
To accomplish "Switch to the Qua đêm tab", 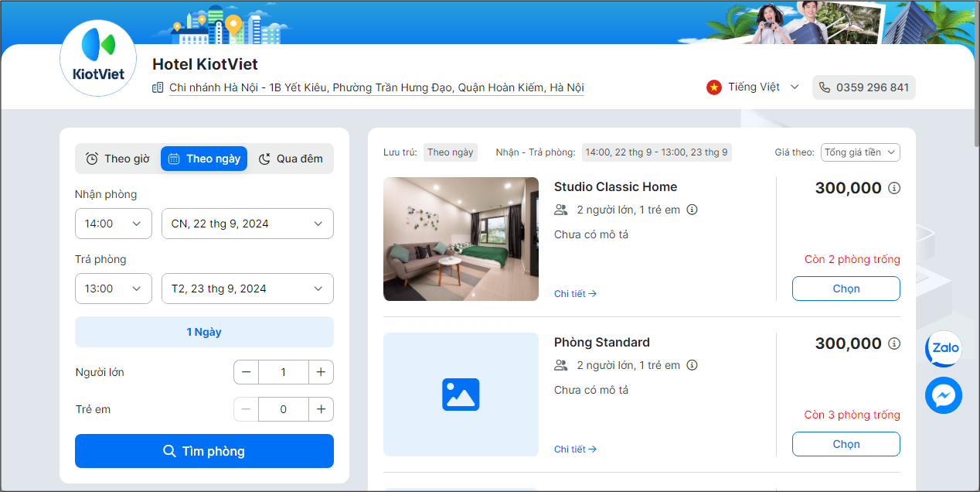I will [291, 159].
